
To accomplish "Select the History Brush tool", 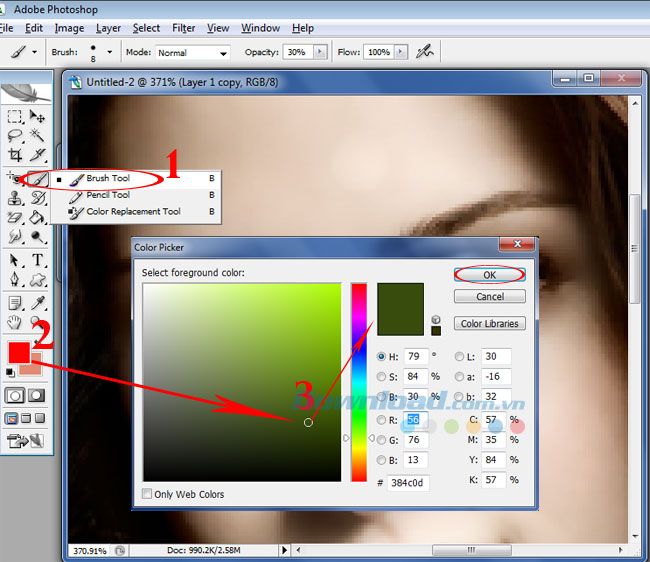I will [37, 198].
